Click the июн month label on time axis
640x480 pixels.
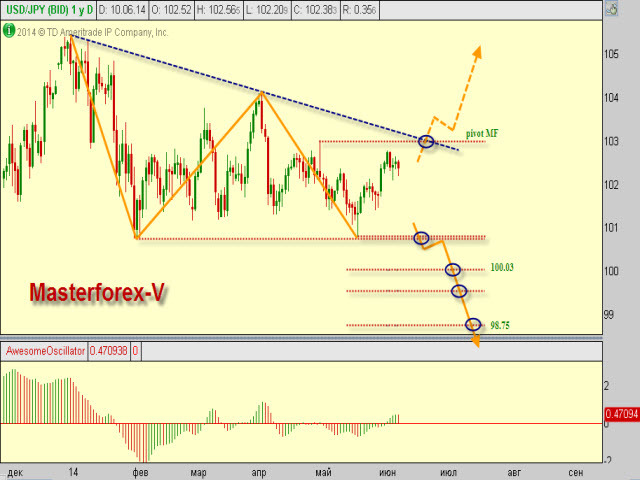[x=387, y=473]
